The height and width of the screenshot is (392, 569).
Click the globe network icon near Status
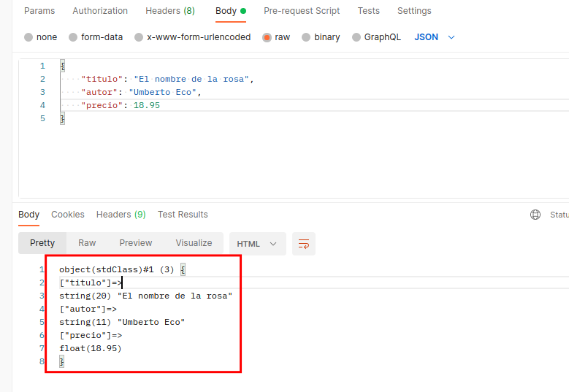coord(535,215)
